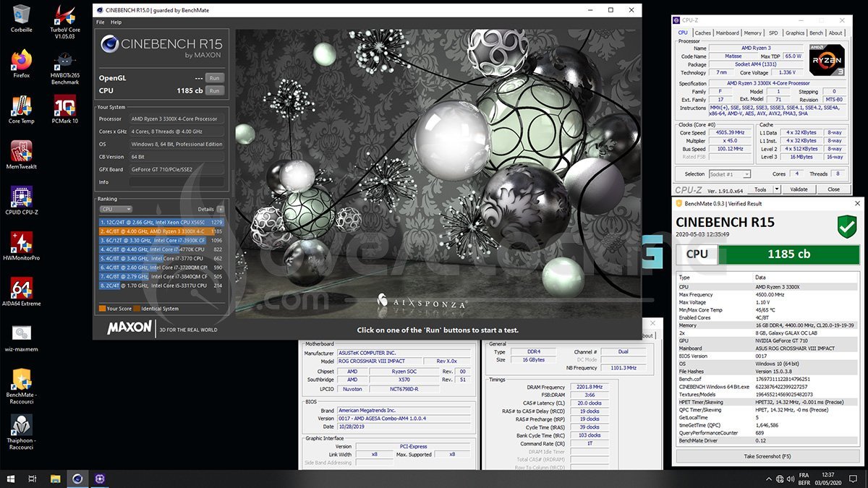Screen dimensions: 868x488
Task: Select the CPU-Z taskbar icon
Action: (100, 479)
